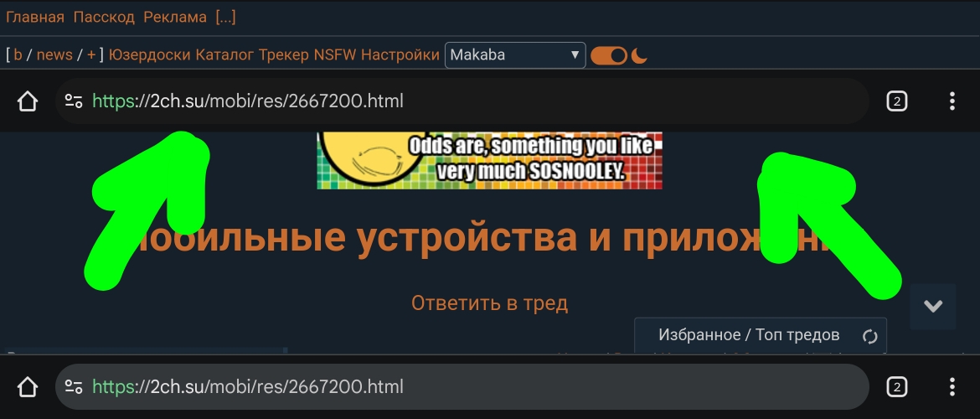Jump down with the chevron arrow button

(x=933, y=306)
